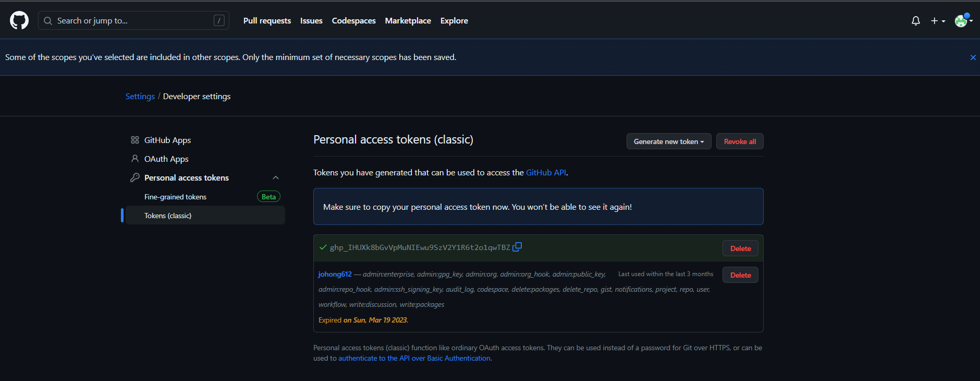980x381 pixels.
Task: Click the OAuth Apps person icon
Action: (x=135, y=159)
